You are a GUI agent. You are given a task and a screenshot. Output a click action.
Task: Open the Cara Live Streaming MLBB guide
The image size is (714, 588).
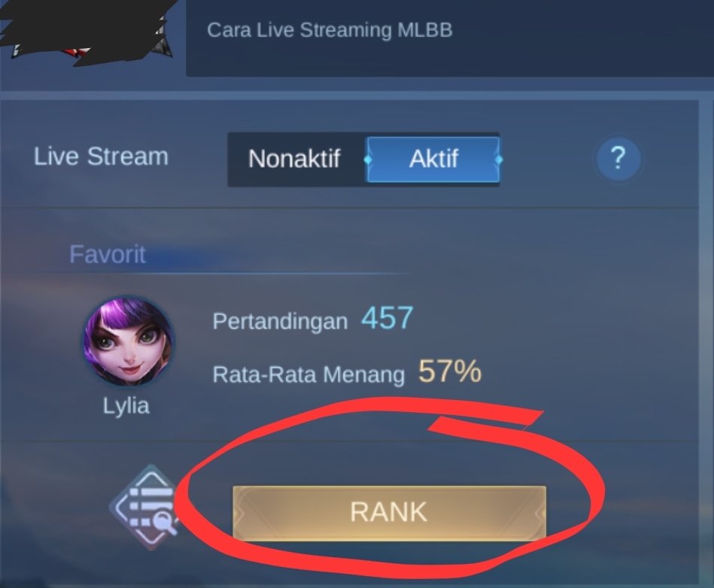(x=330, y=30)
